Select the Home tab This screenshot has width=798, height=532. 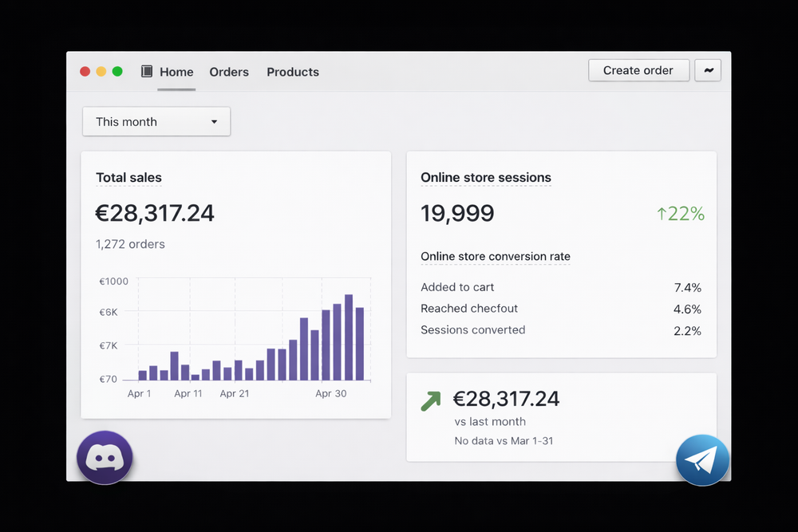176,72
